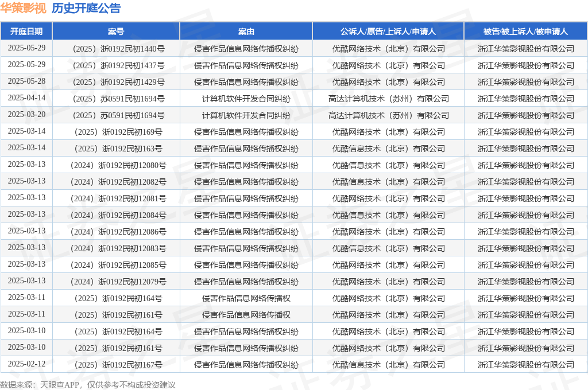Click 优酷信息技术（北京）有限公司 in the 12080号 row

[x=389, y=165]
